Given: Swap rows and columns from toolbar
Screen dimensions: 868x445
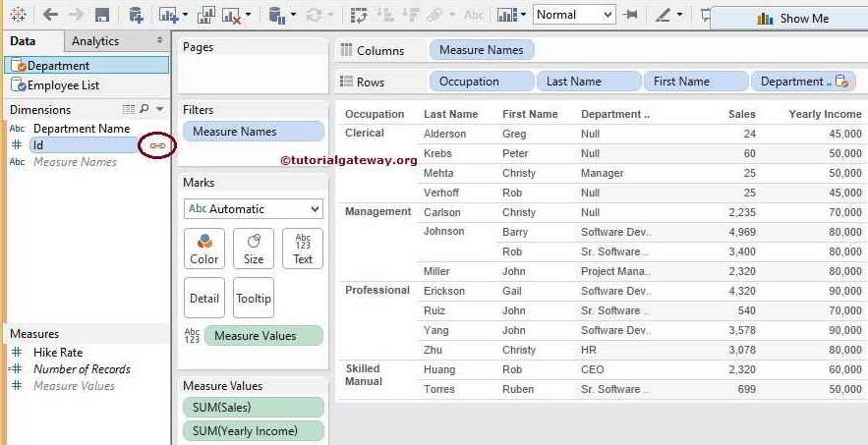Looking at the screenshot, I should [359, 15].
